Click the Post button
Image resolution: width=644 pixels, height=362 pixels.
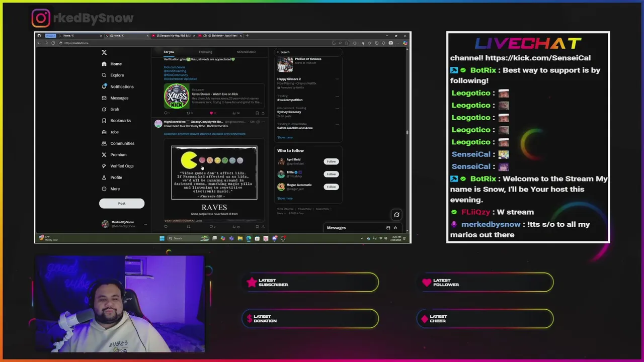[122, 204]
